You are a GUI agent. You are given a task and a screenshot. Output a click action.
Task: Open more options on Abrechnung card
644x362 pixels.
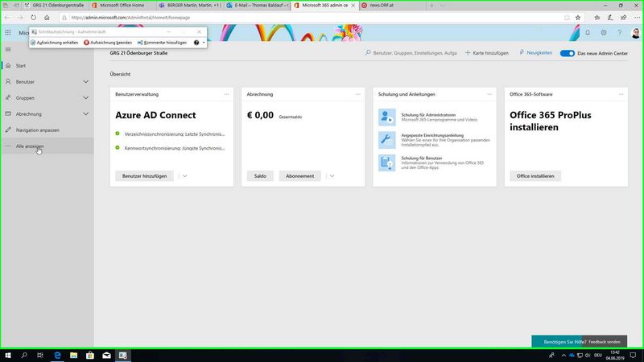(x=357, y=94)
